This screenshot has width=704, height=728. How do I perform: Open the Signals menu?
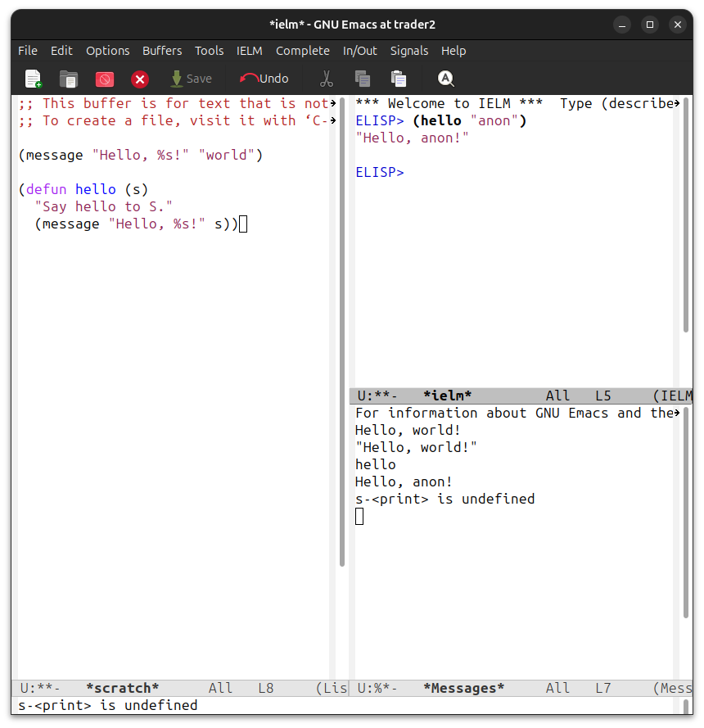tap(408, 51)
